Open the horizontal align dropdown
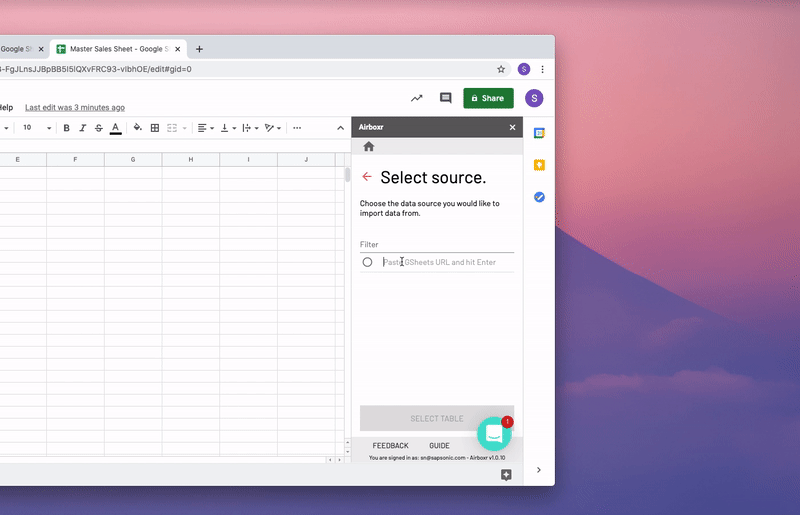Image resolution: width=800 pixels, height=515 pixels. (x=206, y=128)
